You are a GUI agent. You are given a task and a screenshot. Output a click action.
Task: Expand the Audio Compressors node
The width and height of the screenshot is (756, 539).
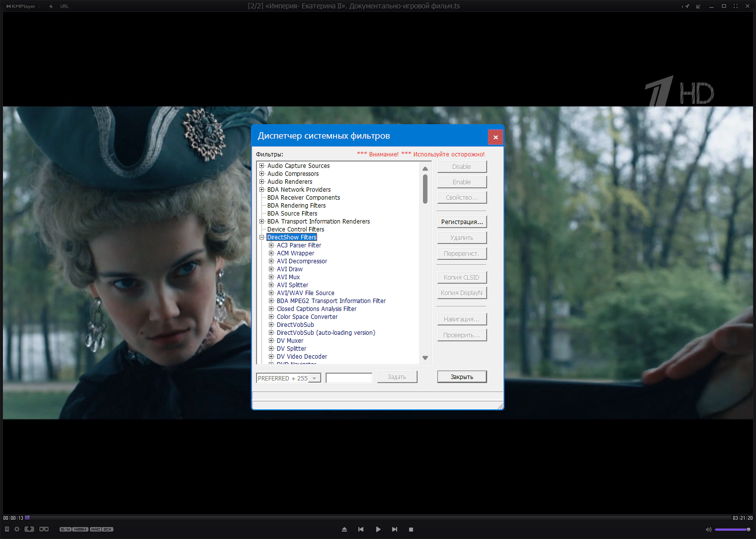coord(262,174)
